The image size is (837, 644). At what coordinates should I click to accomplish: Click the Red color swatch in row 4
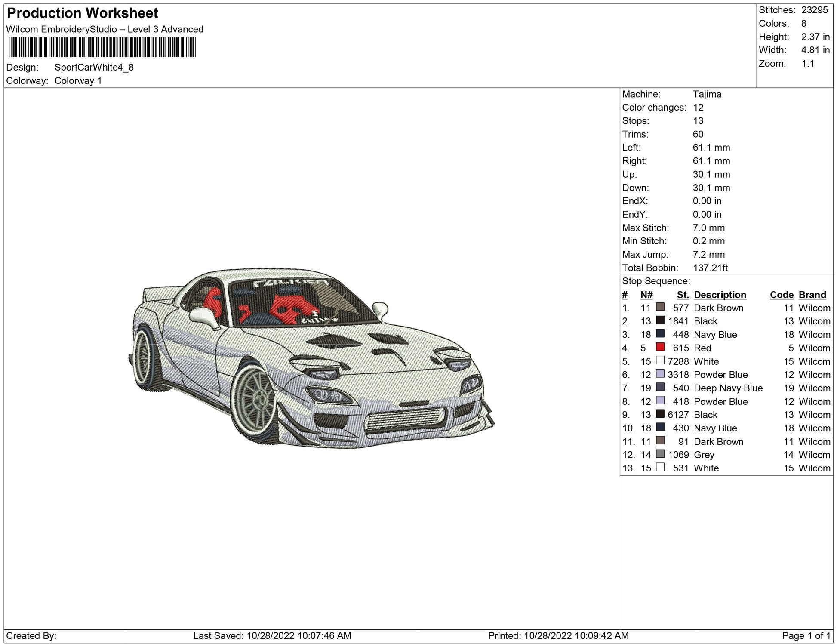[660, 347]
